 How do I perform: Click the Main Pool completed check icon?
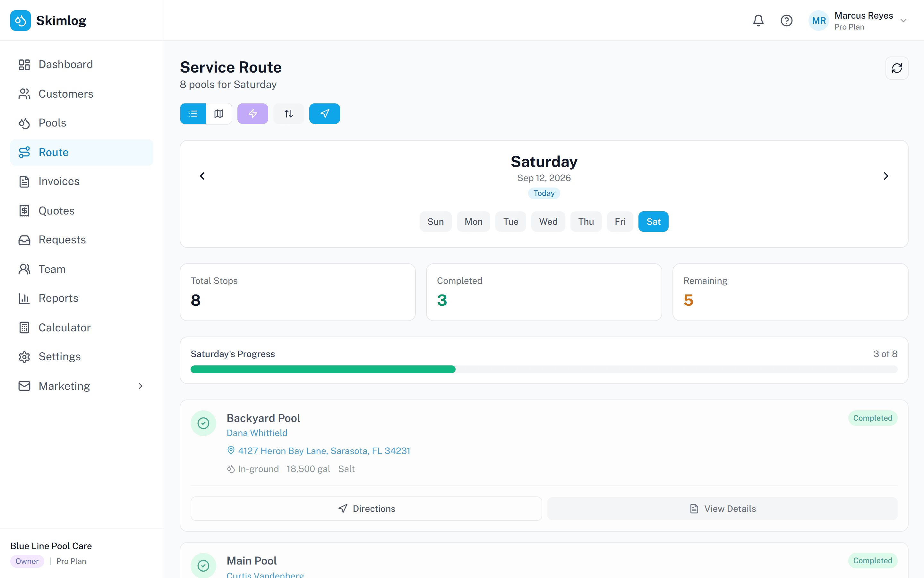pos(203,565)
